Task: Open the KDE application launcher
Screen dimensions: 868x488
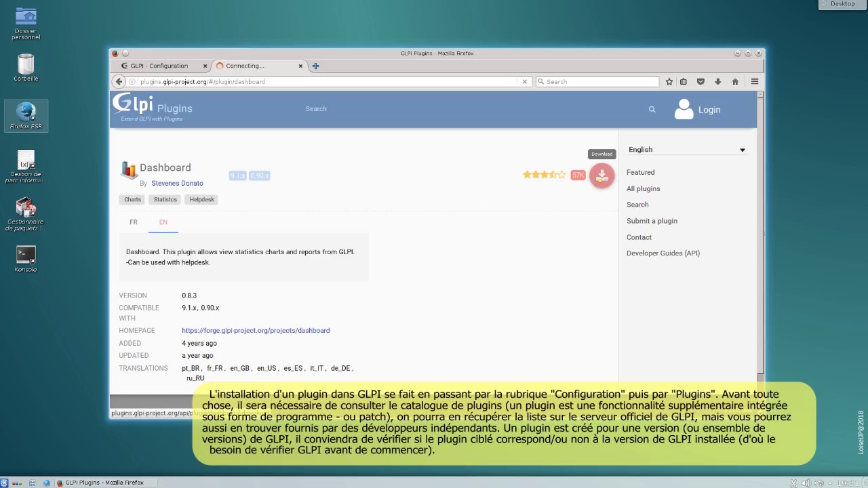Action: pyautogui.click(x=5, y=483)
